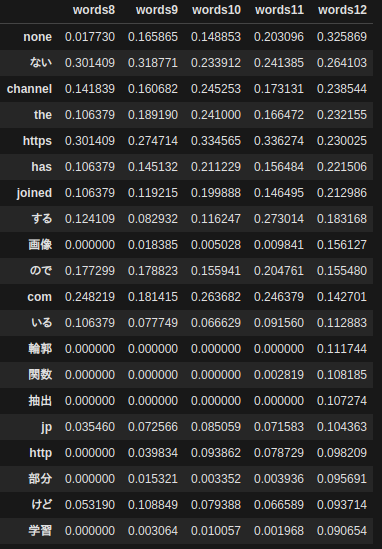Click value 0.336274 in https row
382x549 pixels.
(x=279, y=141)
